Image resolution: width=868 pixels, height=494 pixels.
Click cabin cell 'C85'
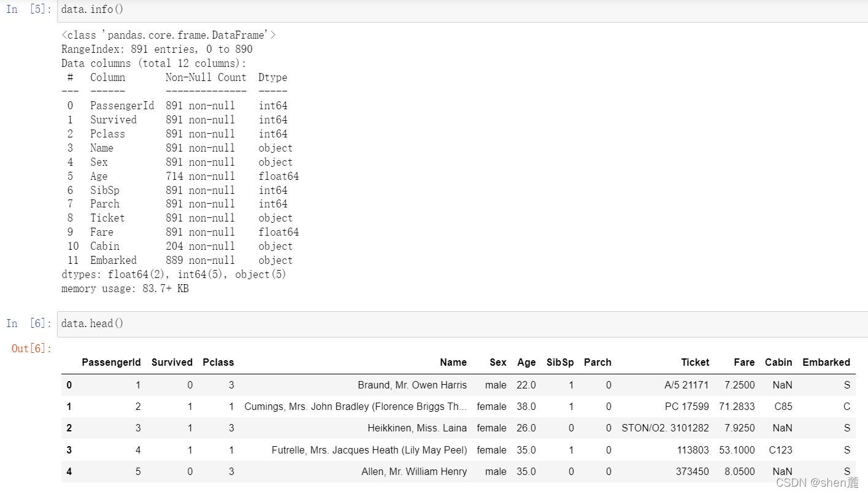(783, 406)
